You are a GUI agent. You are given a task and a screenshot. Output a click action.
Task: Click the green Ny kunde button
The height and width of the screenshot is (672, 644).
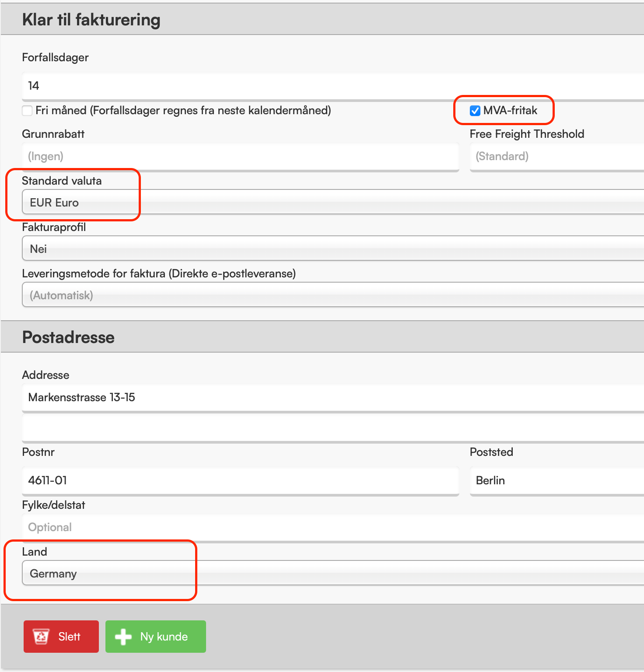[x=156, y=637]
